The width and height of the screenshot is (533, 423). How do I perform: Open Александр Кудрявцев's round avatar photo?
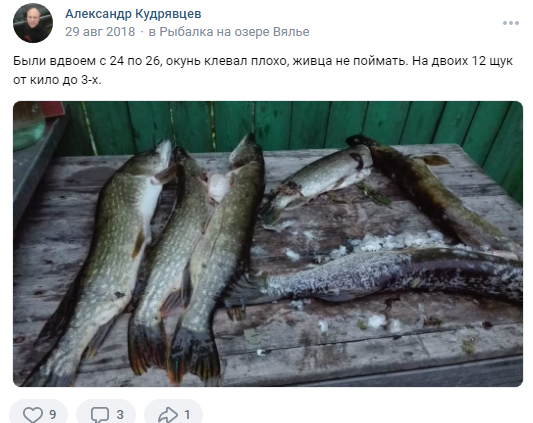click(x=33, y=23)
